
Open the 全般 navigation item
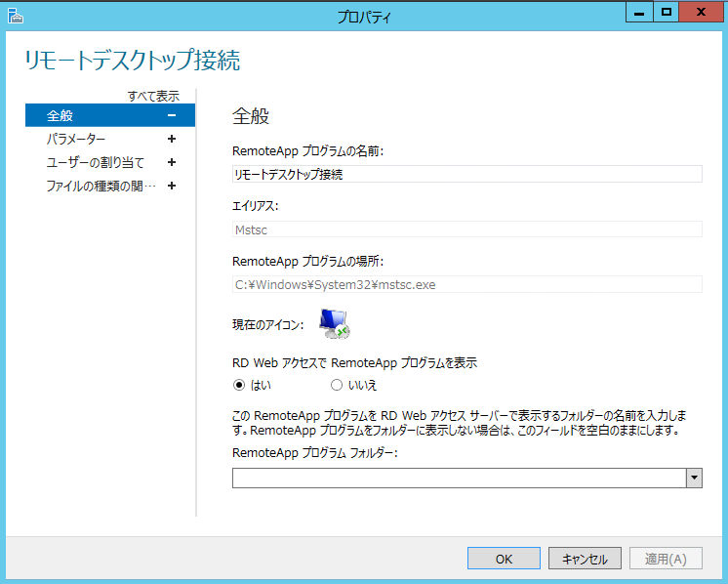pos(110,115)
